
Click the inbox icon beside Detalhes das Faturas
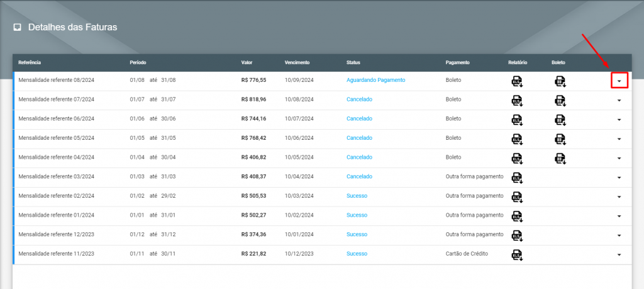17,28
